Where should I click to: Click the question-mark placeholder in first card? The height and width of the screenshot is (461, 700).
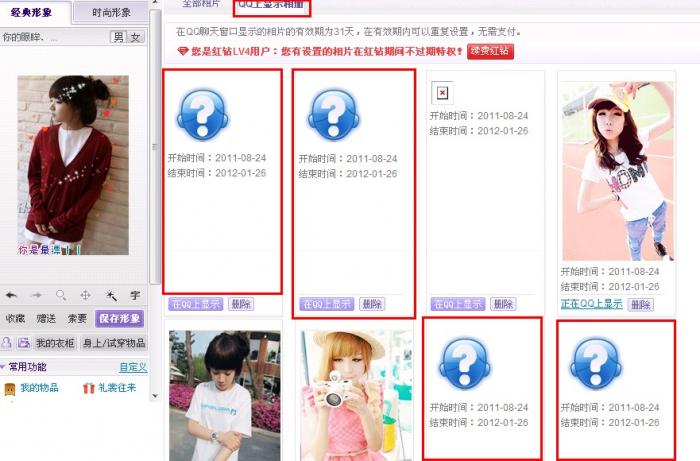202,114
